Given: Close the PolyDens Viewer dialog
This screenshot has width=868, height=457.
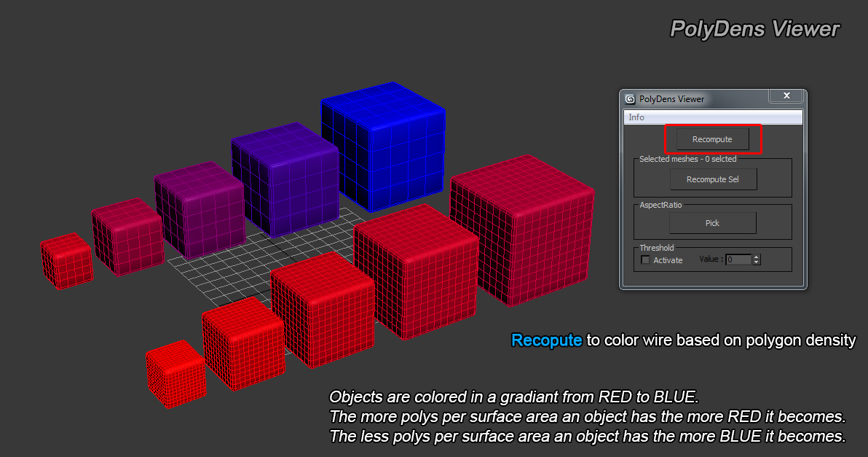Looking at the screenshot, I should 786,96.
